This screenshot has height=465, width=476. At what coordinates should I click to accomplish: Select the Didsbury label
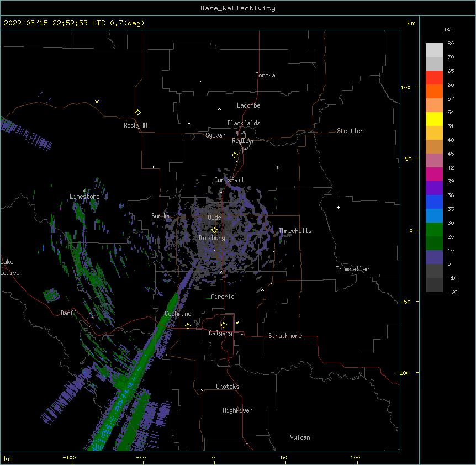pyautogui.click(x=212, y=238)
